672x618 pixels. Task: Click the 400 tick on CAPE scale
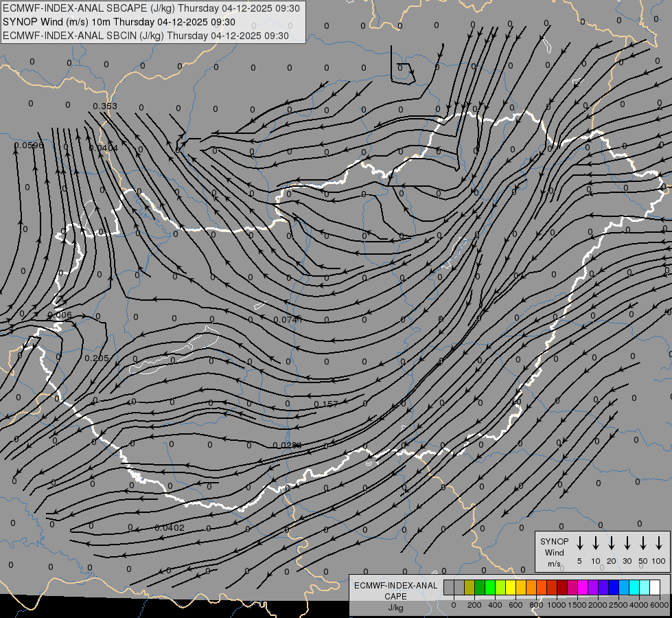point(495,605)
